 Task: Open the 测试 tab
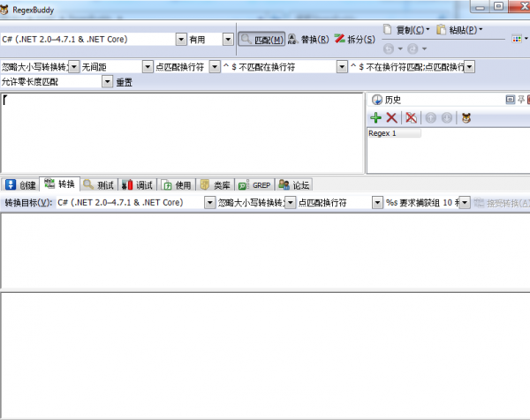pos(99,185)
